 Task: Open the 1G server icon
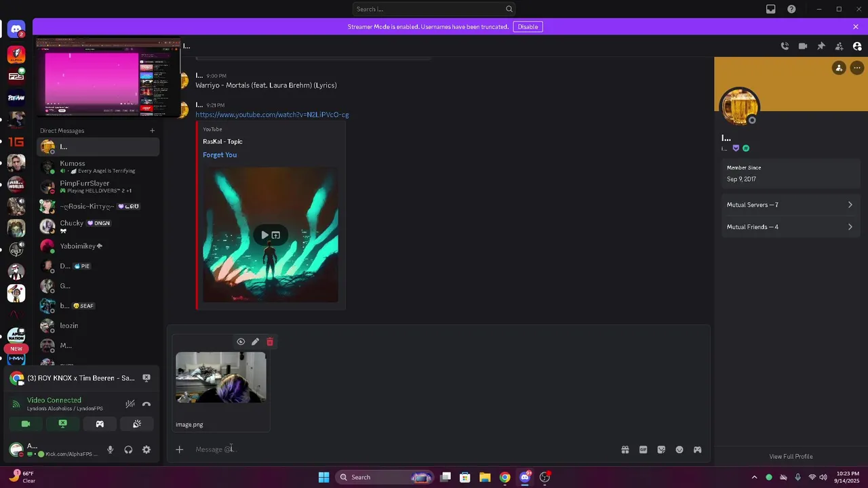[16, 142]
